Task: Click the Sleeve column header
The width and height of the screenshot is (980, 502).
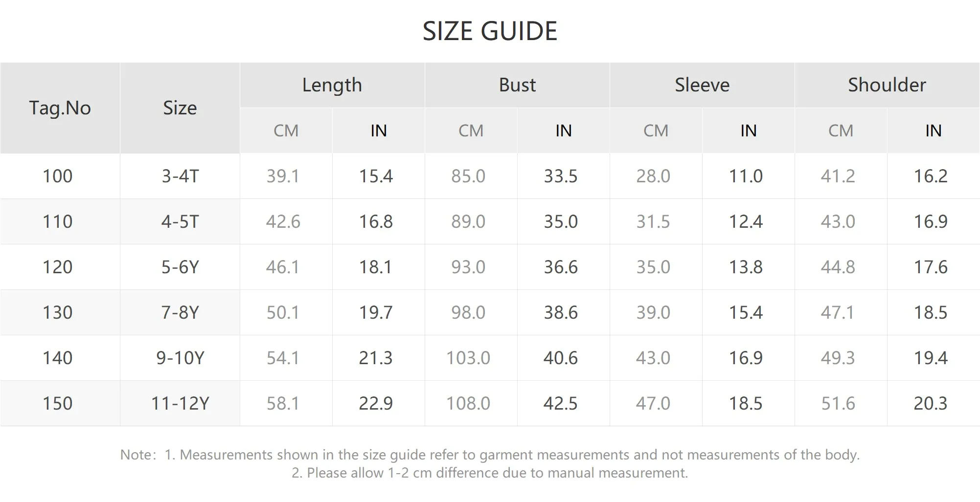Action: click(702, 85)
